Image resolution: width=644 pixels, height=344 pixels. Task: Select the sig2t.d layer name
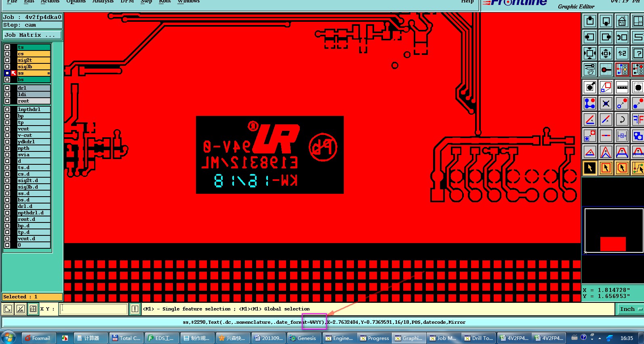[x=34, y=180]
